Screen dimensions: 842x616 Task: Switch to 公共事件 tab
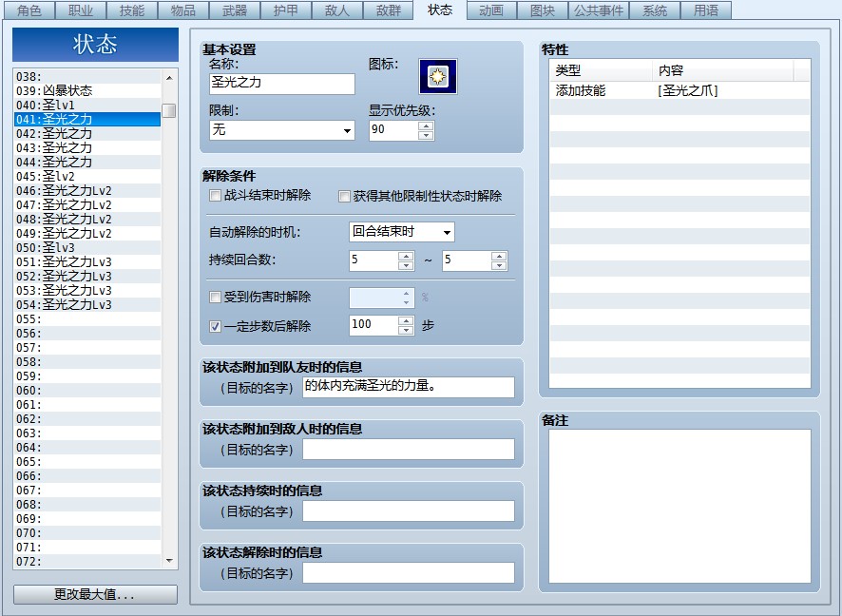[599, 10]
